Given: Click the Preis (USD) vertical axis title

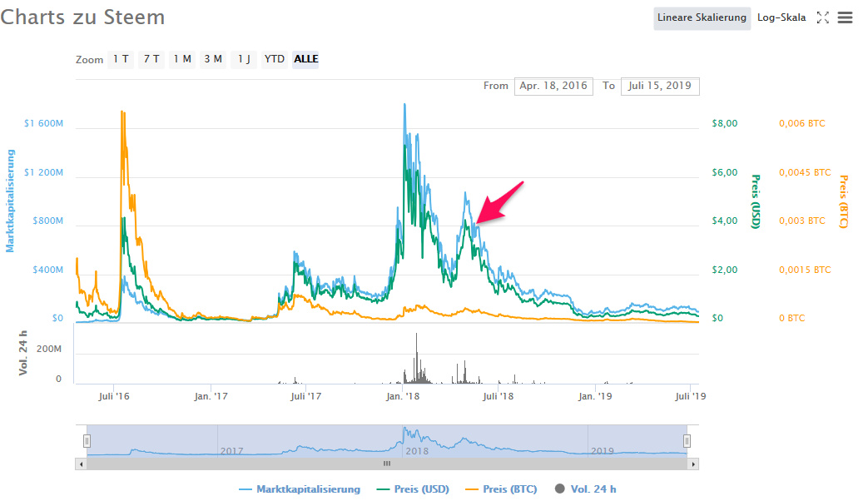Looking at the screenshot, I should coord(756,201).
